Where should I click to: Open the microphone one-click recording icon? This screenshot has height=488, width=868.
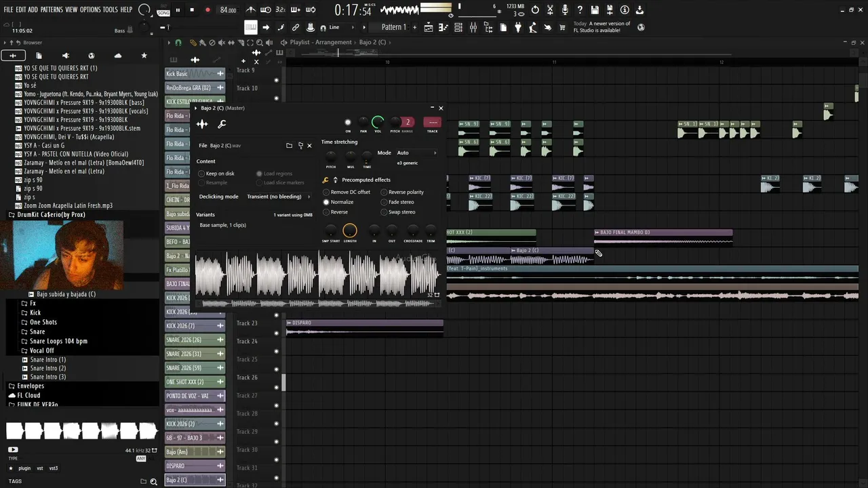click(565, 10)
